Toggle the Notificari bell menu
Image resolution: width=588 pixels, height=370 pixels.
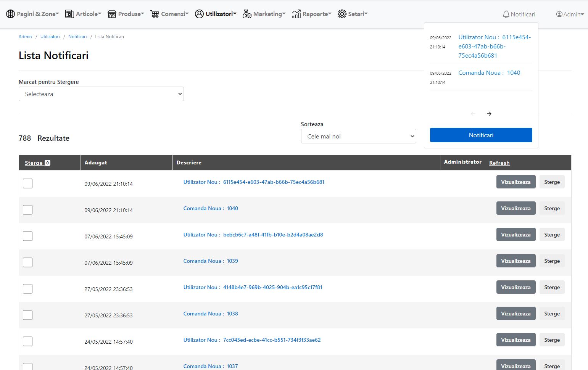(519, 14)
